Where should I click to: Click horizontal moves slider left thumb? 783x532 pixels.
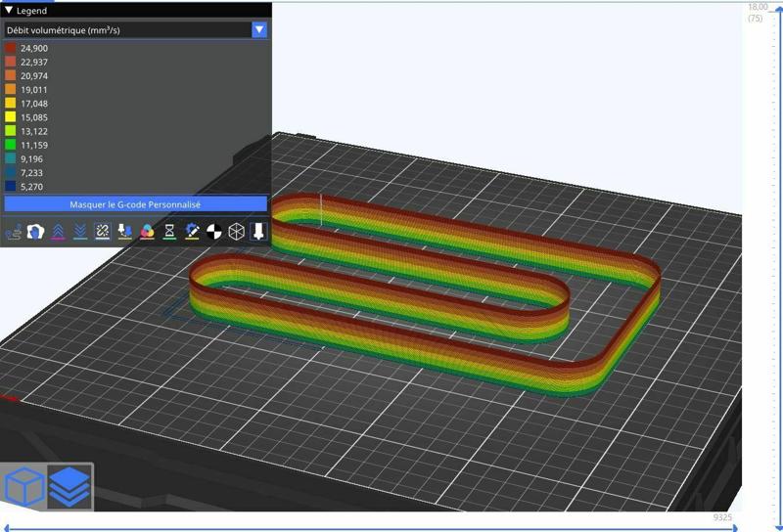pos(7,528)
